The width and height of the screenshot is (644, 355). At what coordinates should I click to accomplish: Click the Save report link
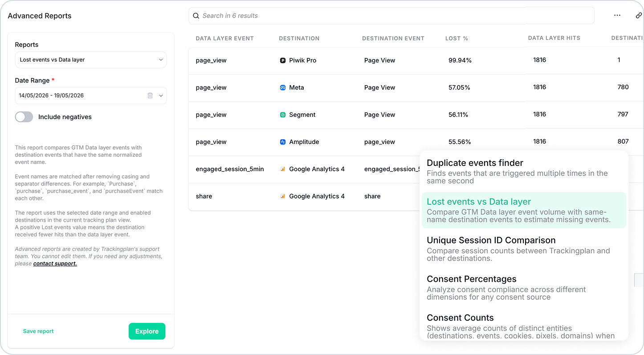38,331
